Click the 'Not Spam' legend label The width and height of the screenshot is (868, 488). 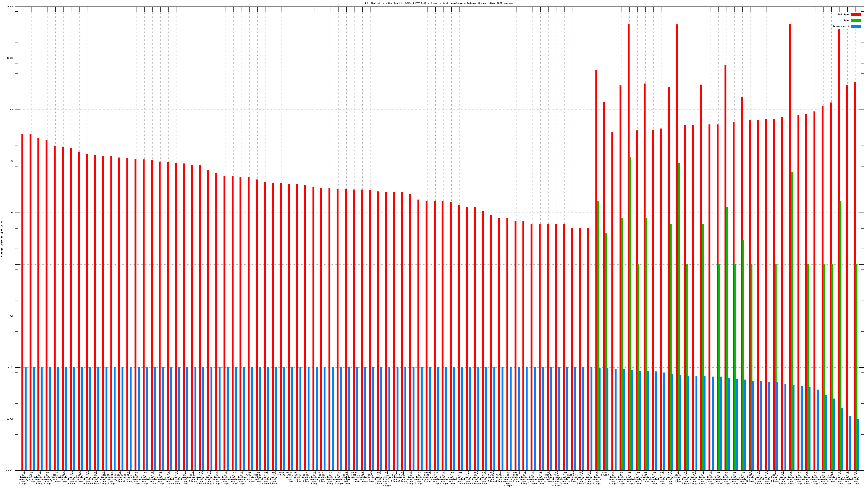pos(844,14)
